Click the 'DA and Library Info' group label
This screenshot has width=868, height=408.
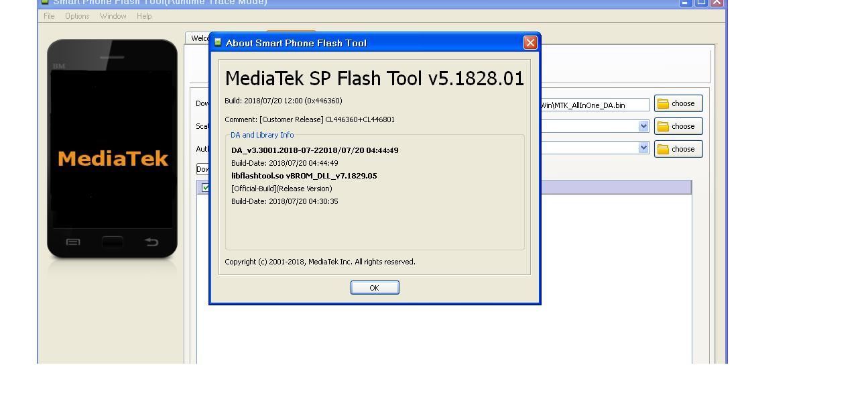262,135
